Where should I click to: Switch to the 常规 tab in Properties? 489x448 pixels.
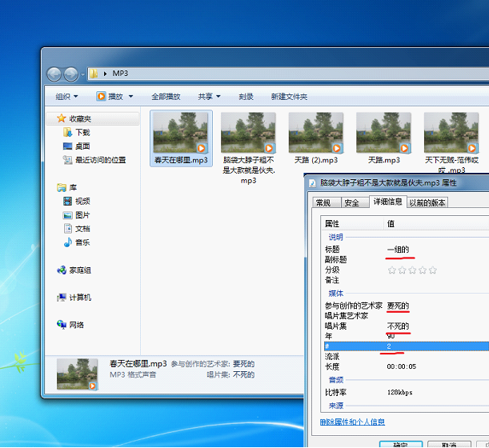pyautogui.click(x=325, y=203)
